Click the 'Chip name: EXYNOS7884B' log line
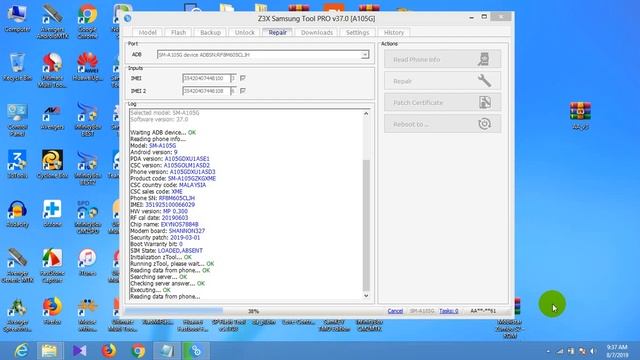This screenshot has height=360, width=640. (x=164, y=224)
